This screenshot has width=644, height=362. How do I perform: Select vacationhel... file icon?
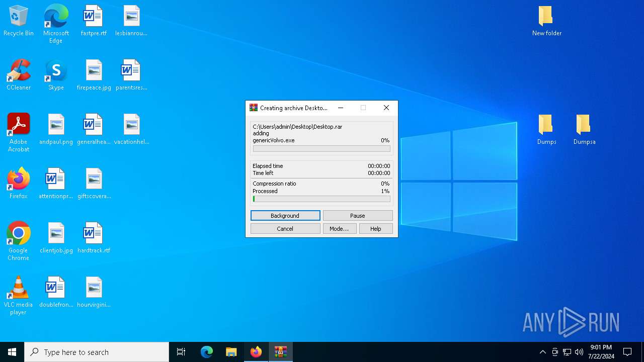click(131, 130)
